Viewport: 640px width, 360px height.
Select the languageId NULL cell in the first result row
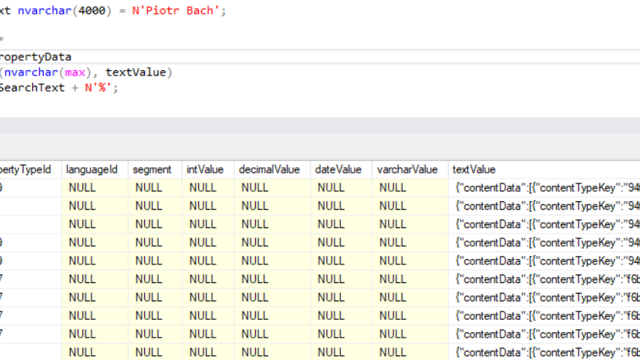pyautogui.click(x=95, y=188)
